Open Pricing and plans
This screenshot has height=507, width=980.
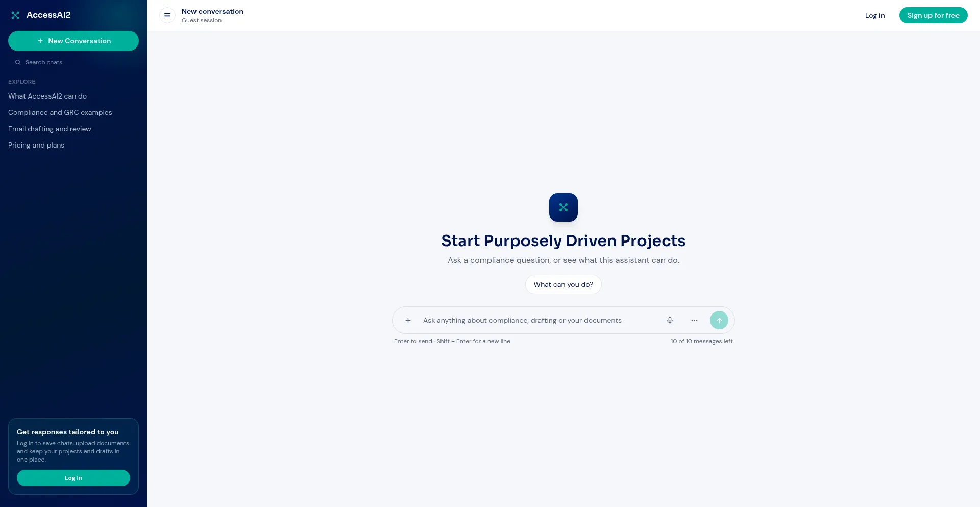(x=36, y=145)
